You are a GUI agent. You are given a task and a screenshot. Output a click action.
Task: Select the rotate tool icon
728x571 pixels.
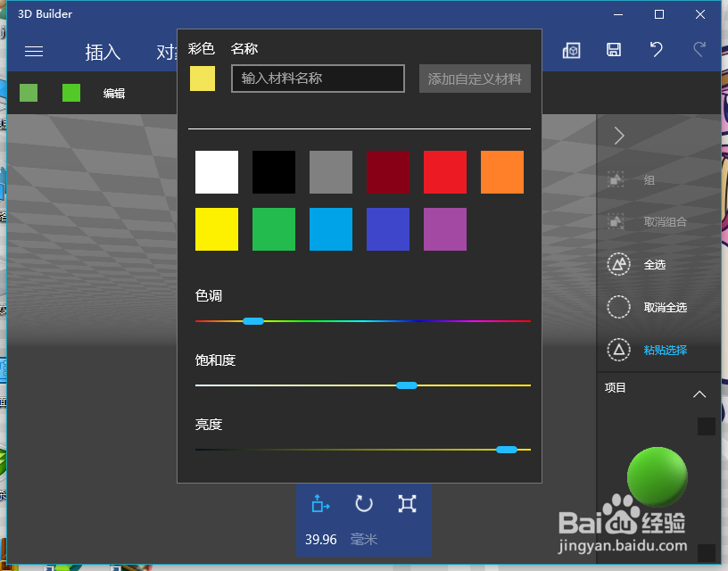(x=363, y=504)
